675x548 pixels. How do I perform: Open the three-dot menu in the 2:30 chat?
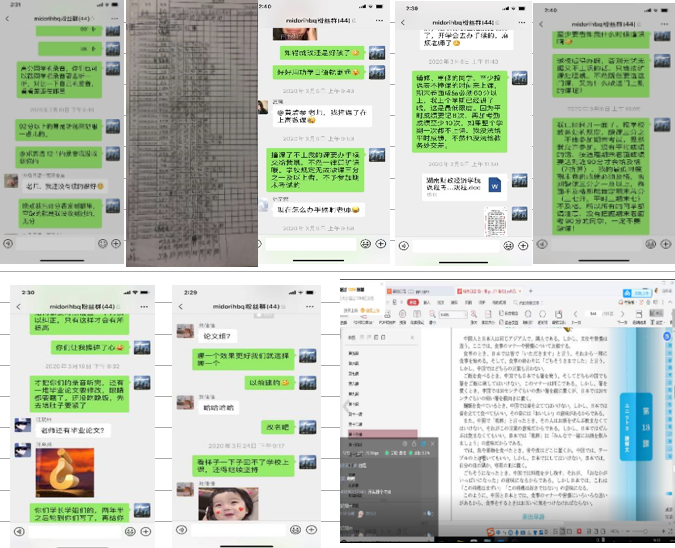146,305
